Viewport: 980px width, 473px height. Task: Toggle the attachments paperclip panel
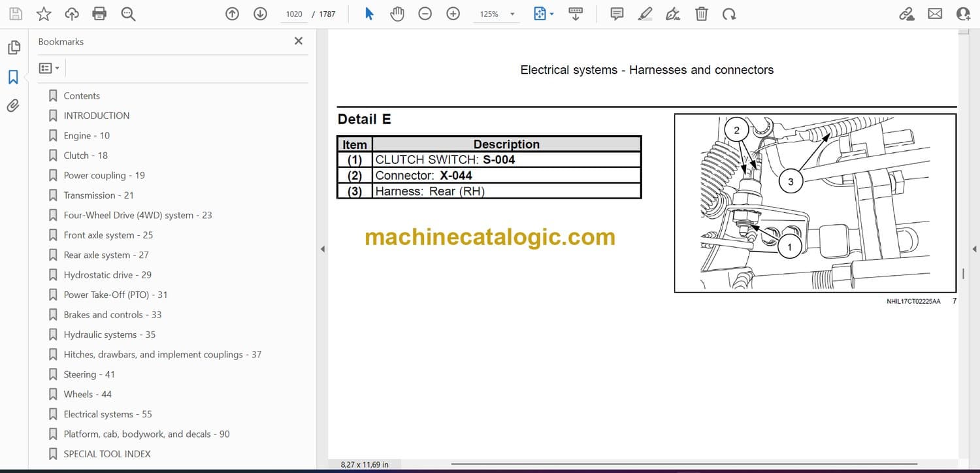(x=13, y=106)
